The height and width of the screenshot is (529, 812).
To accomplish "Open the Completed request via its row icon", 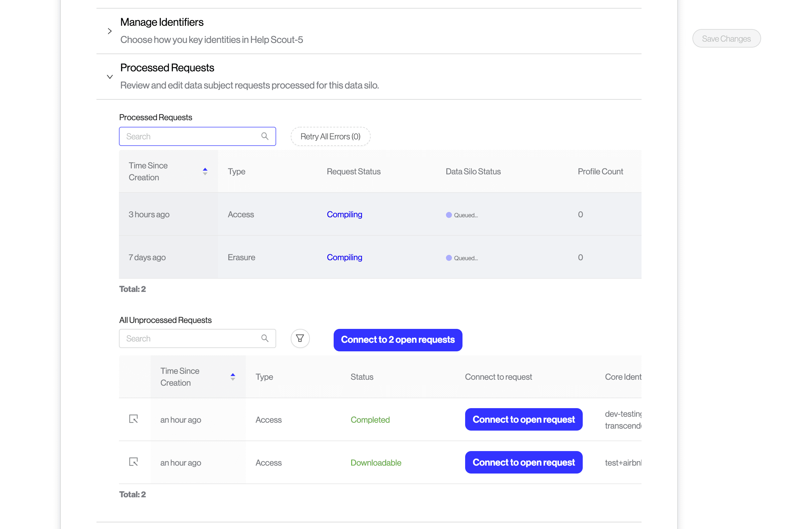I will tap(133, 419).
